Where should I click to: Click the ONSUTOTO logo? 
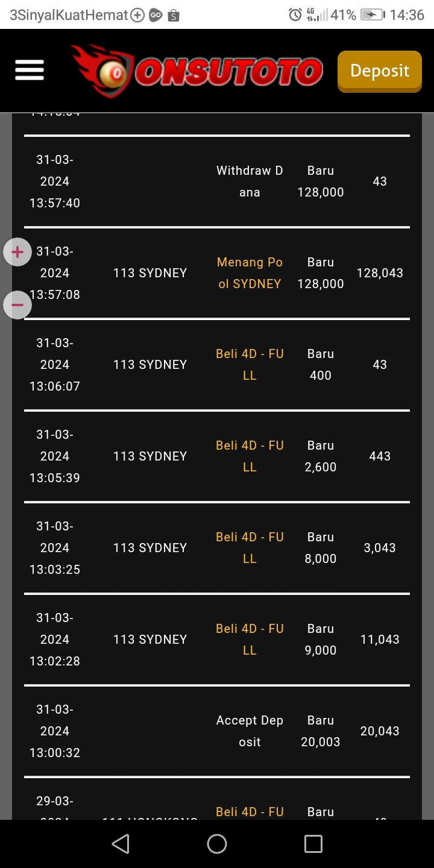pos(198,71)
